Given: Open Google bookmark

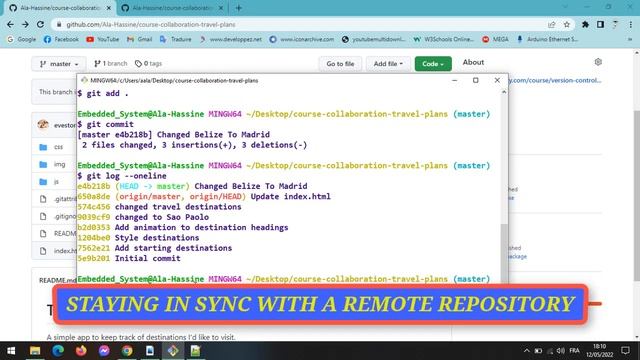Looking at the screenshot, I should pyautogui.click(x=22, y=39).
